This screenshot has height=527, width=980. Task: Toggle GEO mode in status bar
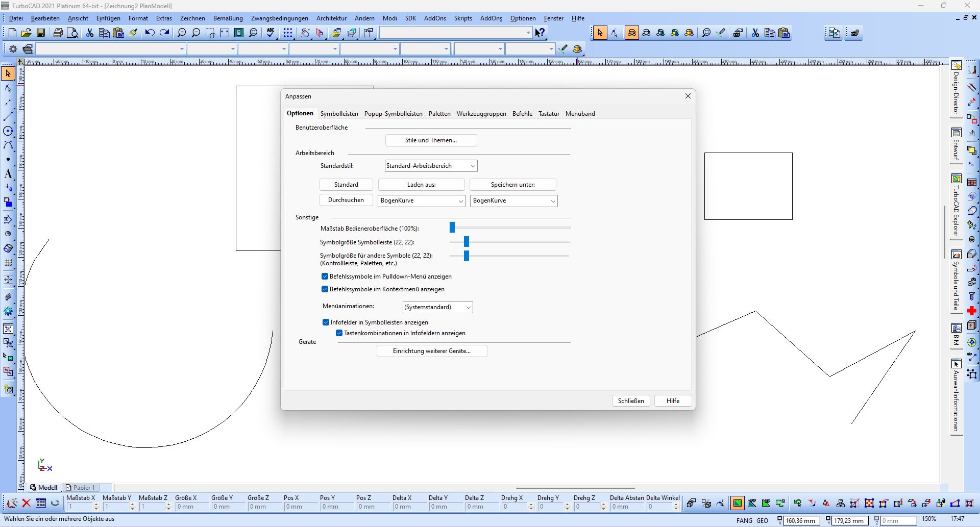pos(762,521)
